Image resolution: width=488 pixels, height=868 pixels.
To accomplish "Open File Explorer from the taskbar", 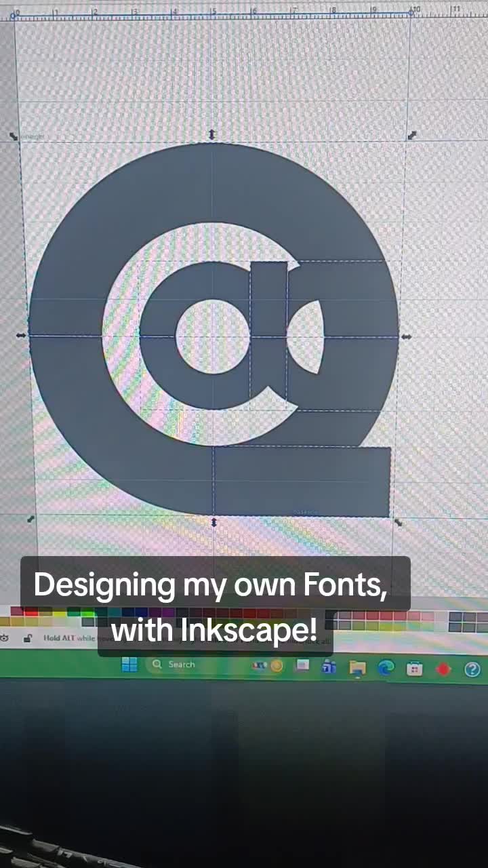I will [357, 668].
